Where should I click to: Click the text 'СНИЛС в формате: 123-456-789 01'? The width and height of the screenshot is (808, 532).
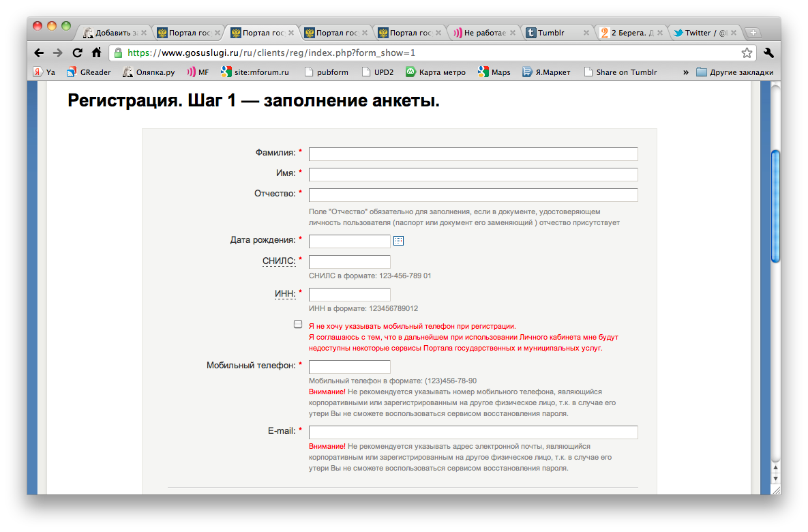(x=370, y=276)
